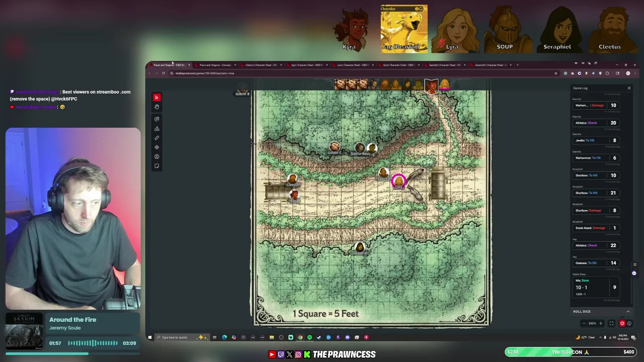Click the Cleetus token on the map
The image size is (644, 362).
pos(292,179)
